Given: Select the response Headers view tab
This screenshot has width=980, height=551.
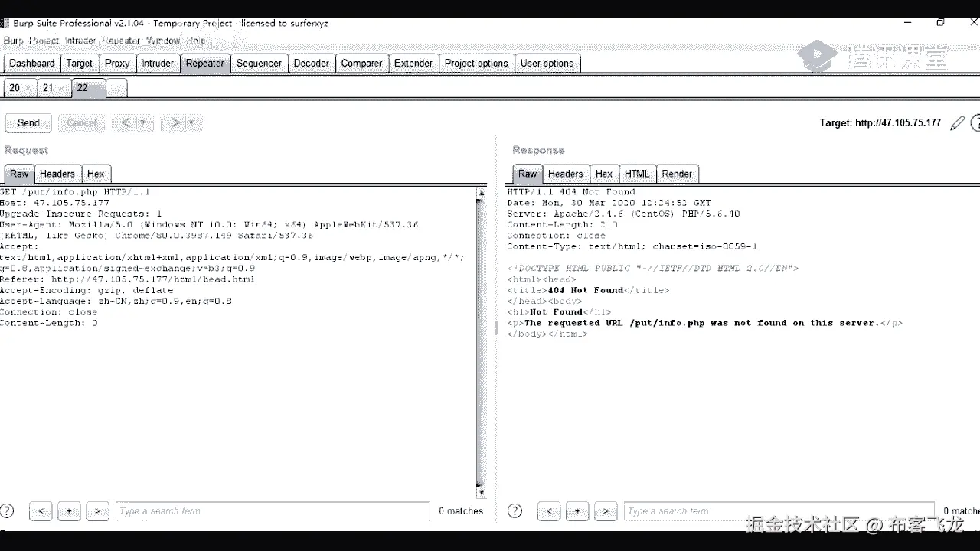Looking at the screenshot, I should [566, 174].
